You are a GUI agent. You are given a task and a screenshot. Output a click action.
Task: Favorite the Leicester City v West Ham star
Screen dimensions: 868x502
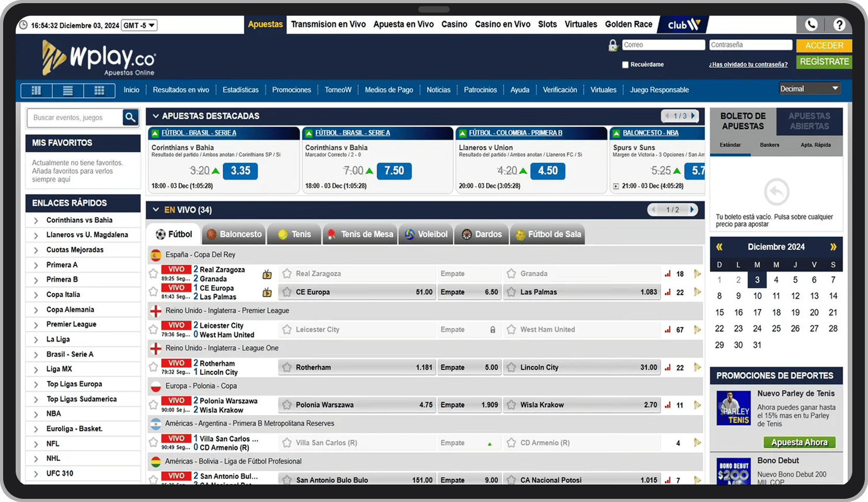(153, 329)
